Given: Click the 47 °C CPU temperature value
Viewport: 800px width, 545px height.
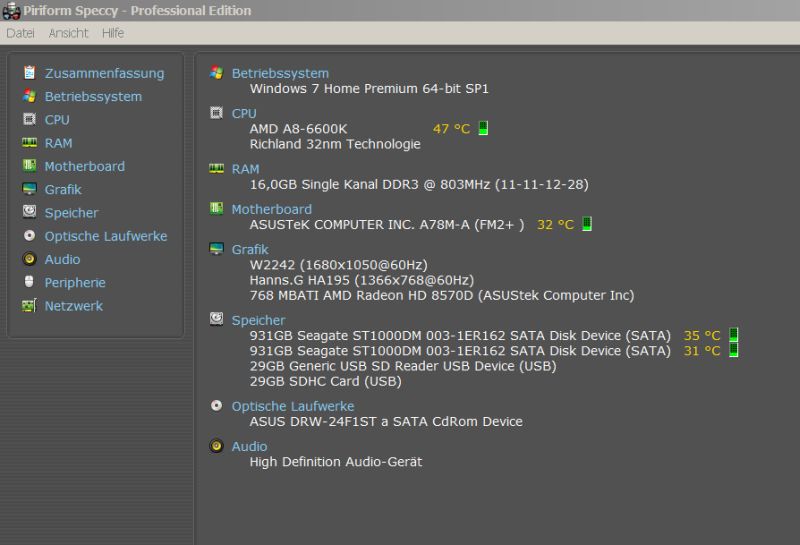Looking at the screenshot, I should point(452,129).
